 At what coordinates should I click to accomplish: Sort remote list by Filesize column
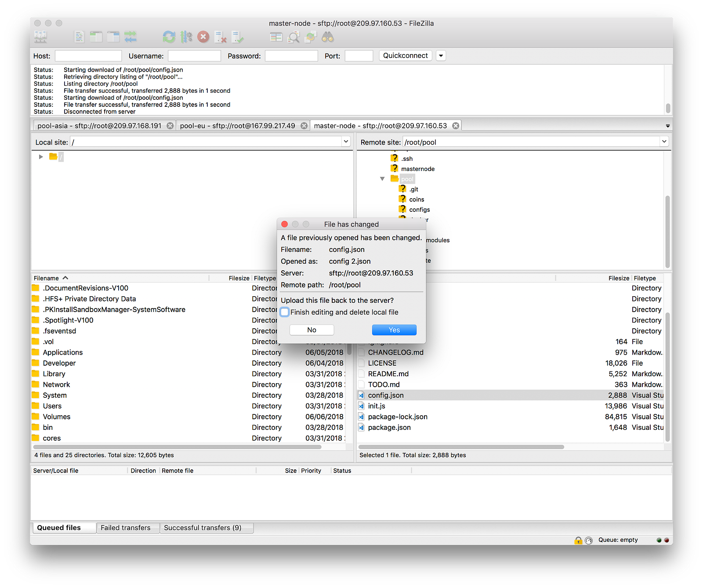click(594, 278)
